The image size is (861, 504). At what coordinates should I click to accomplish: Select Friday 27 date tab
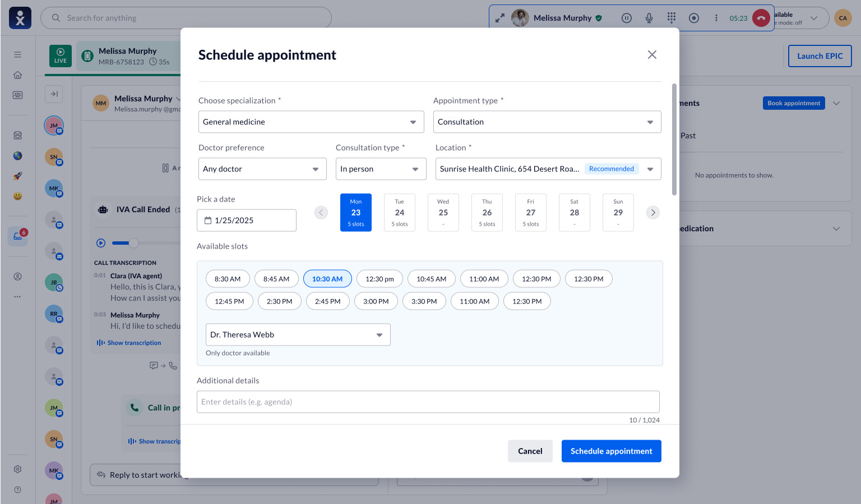[x=531, y=213]
